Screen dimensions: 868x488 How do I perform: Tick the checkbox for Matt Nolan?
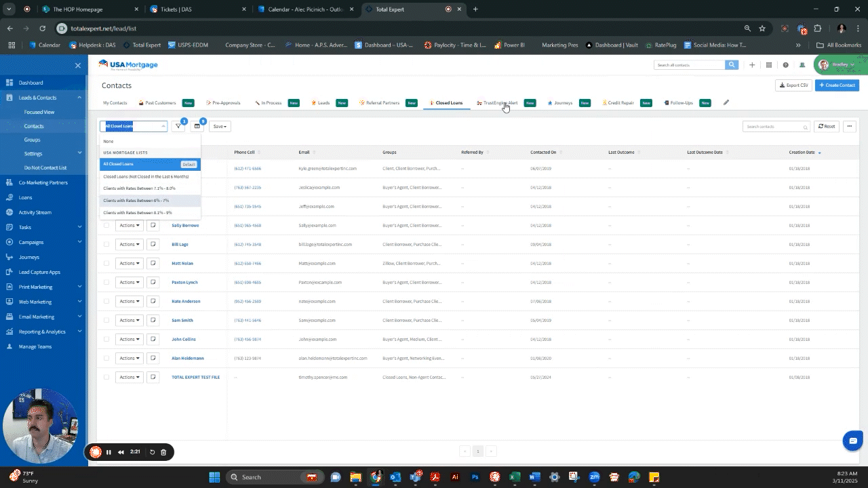coord(106,263)
